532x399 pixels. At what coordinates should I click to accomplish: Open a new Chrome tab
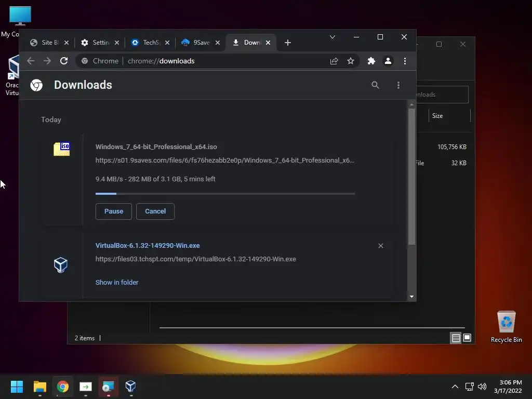tap(288, 43)
